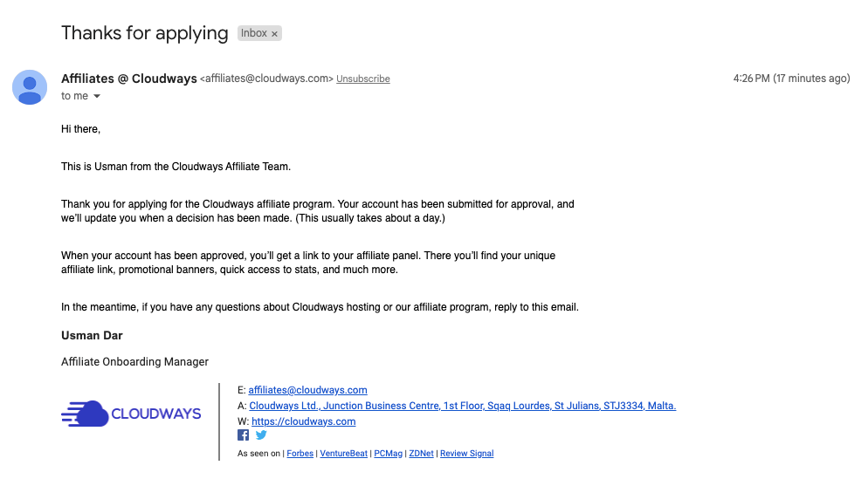Open the VentureBeat press link

point(343,454)
